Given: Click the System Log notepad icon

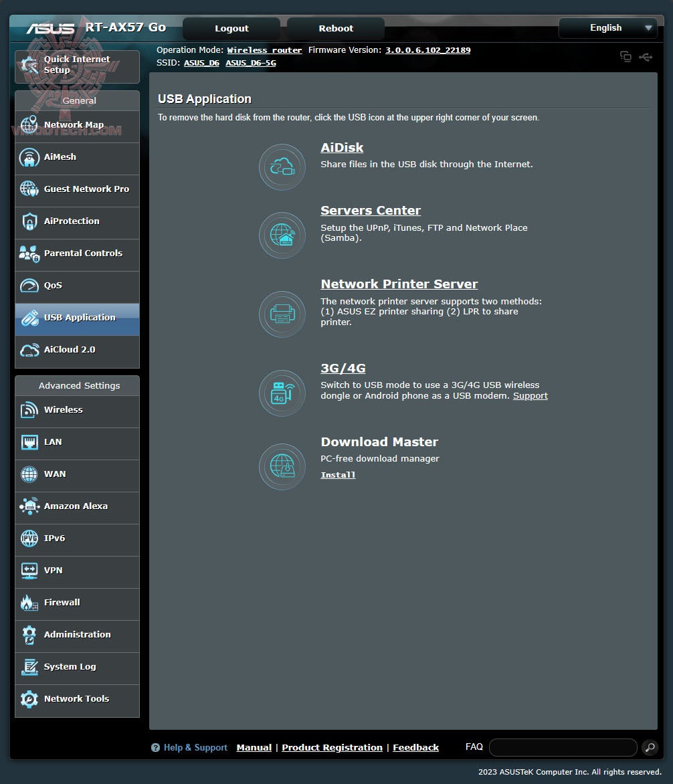Looking at the screenshot, I should click(29, 667).
